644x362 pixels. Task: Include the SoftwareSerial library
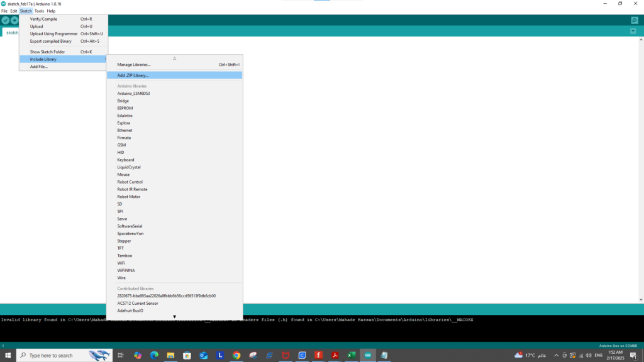click(175, 226)
